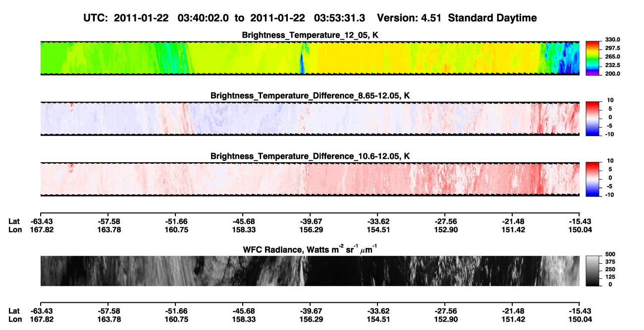Click latitude '-51.66' under the 10.6-12.05 panel

[x=175, y=221]
